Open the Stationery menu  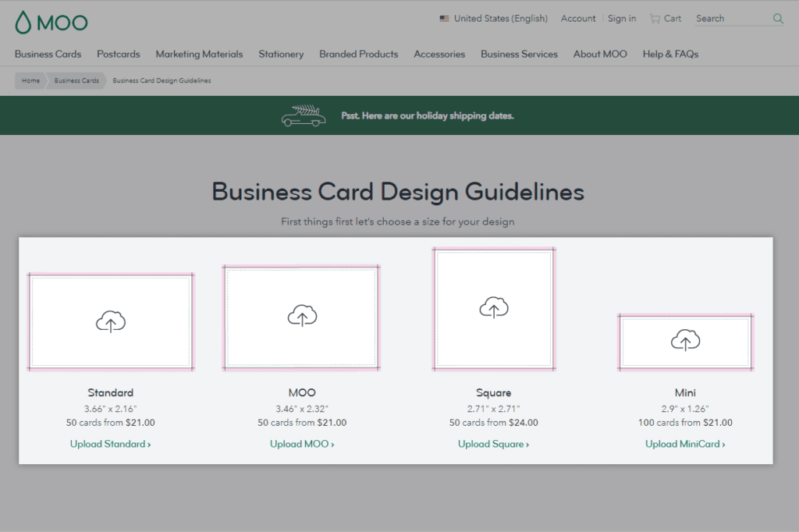pos(281,54)
